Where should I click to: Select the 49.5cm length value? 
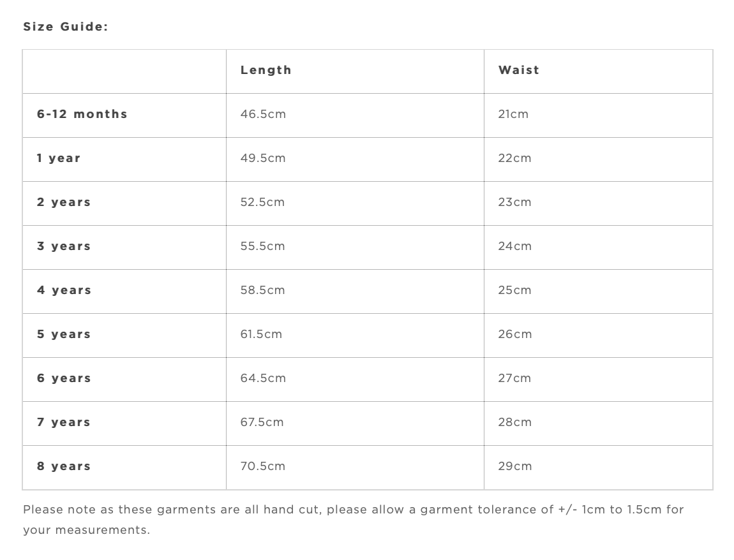tap(263, 158)
